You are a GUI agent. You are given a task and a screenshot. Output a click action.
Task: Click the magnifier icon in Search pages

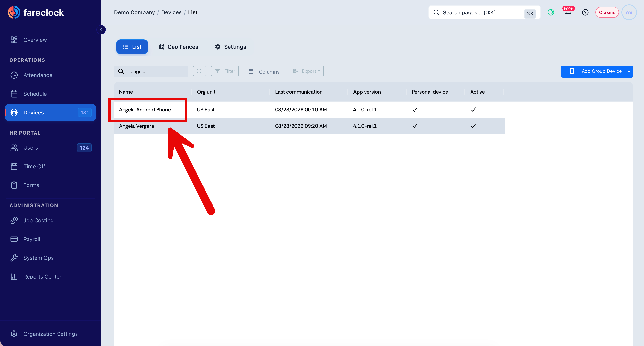[436, 12]
